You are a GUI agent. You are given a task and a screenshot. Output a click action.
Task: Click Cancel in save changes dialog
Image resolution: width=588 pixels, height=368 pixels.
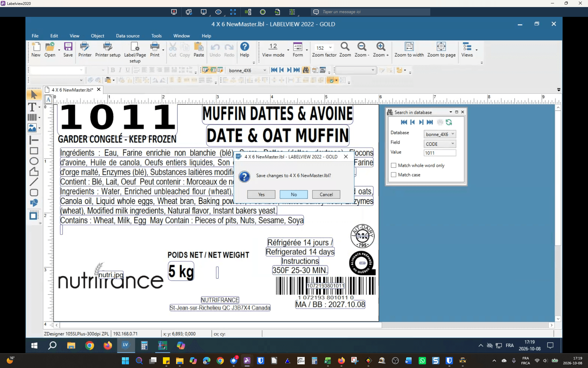[326, 194]
